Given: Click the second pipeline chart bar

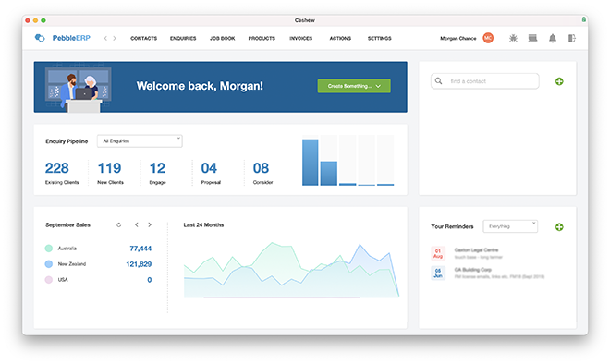Looking at the screenshot, I should pyautogui.click(x=329, y=173).
